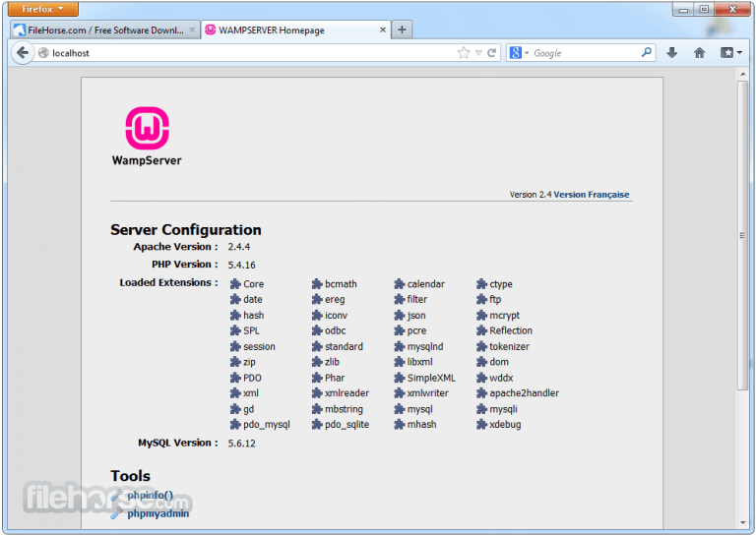Click the browser back arrow button
This screenshot has height=536, width=756.
pyautogui.click(x=22, y=53)
